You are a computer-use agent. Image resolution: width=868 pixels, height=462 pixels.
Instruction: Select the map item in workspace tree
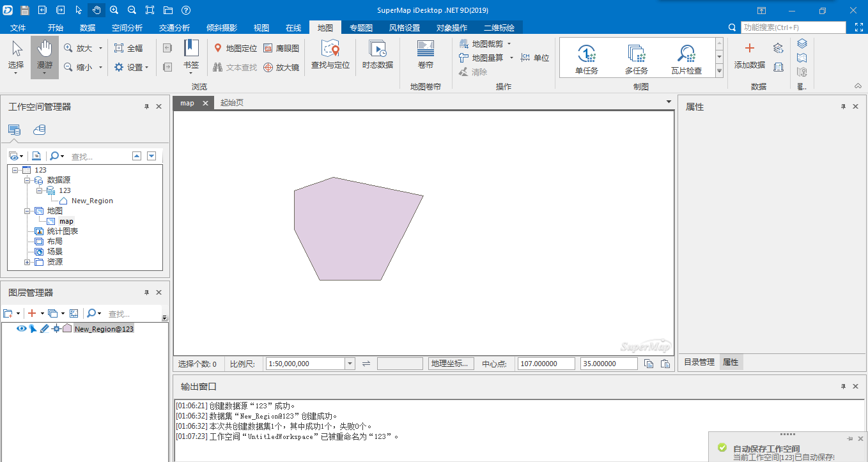pyautogui.click(x=66, y=221)
